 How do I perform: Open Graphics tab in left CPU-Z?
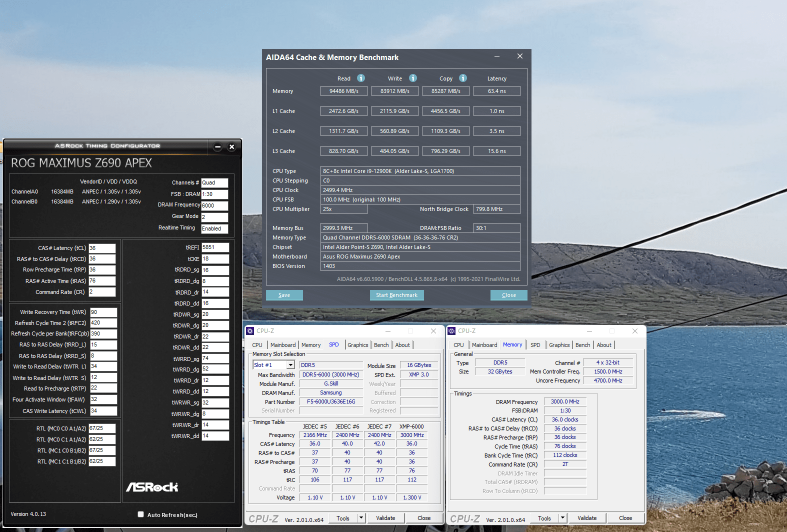coord(358,345)
